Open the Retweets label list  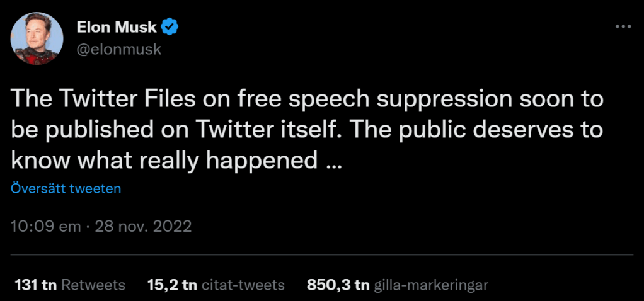94,285
